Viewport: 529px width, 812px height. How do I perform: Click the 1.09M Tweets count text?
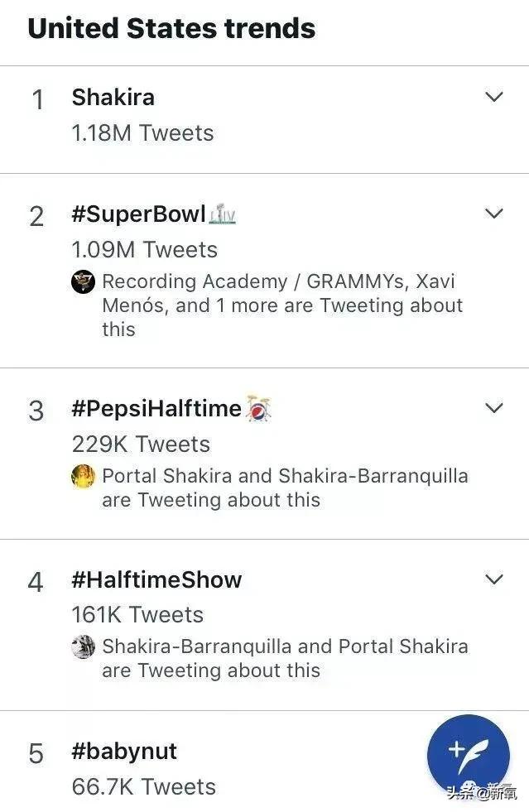144,250
